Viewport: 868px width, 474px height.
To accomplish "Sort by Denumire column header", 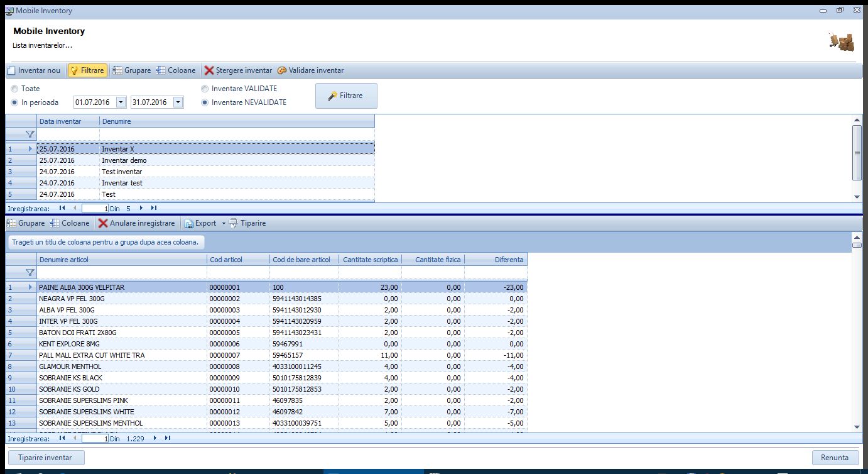I will coord(237,121).
